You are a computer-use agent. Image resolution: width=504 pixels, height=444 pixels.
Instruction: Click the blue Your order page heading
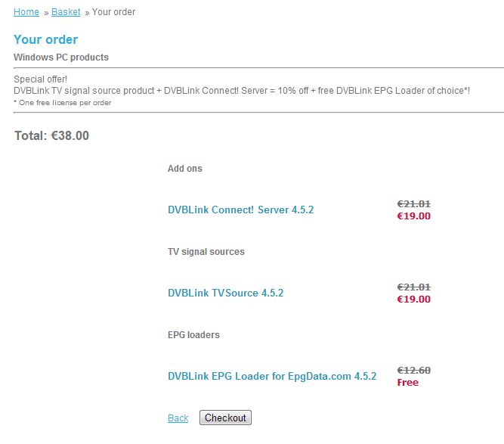pos(45,39)
